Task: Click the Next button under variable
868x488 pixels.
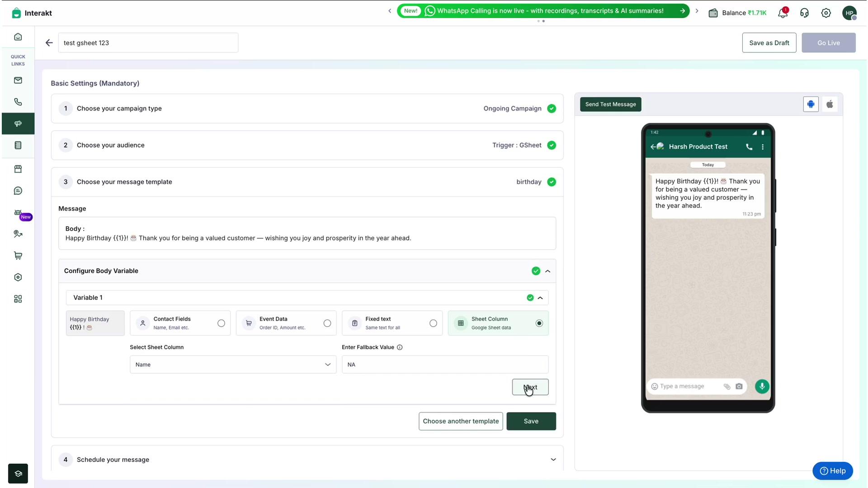Action: point(530,387)
